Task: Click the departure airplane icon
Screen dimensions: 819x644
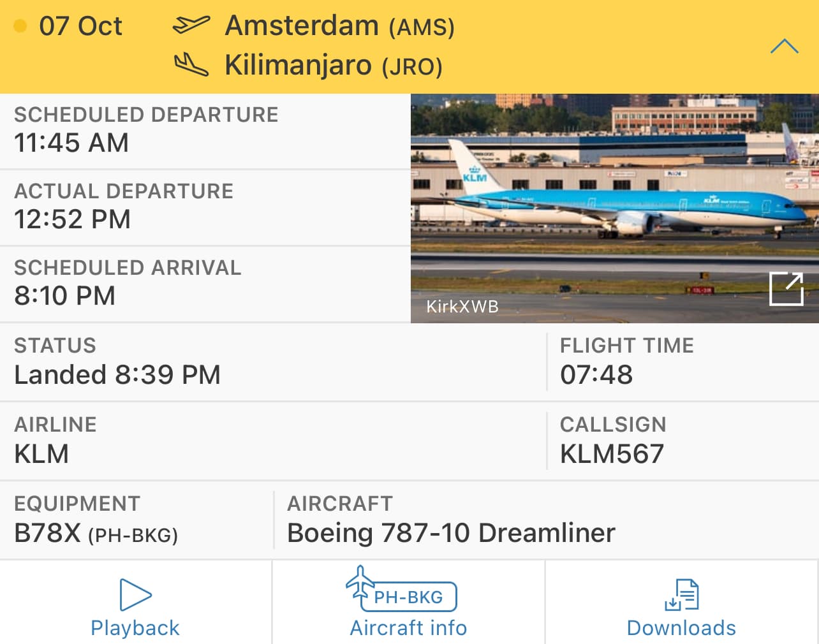Action: tap(191, 26)
